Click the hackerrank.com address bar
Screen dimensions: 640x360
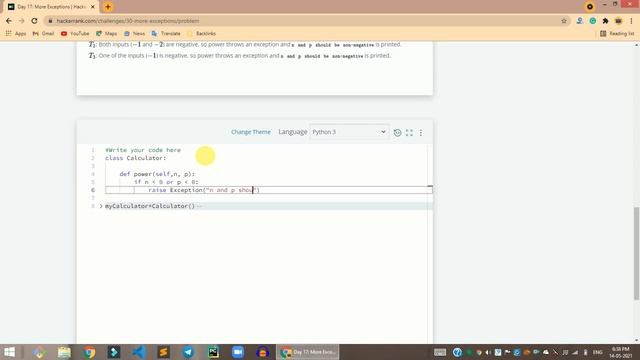coord(302,21)
